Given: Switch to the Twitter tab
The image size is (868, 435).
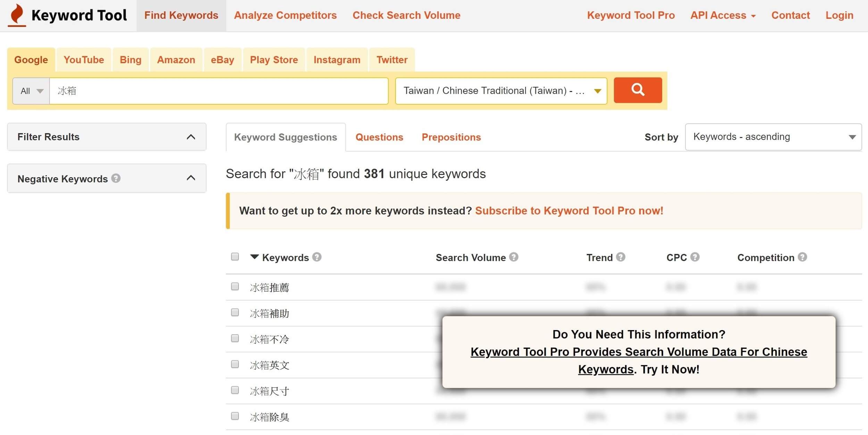Looking at the screenshot, I should [x=392, y=60].
